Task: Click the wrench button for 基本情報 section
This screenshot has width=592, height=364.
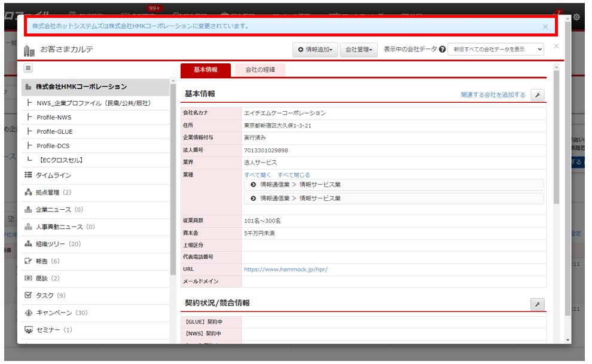Action: coord(538,95)
